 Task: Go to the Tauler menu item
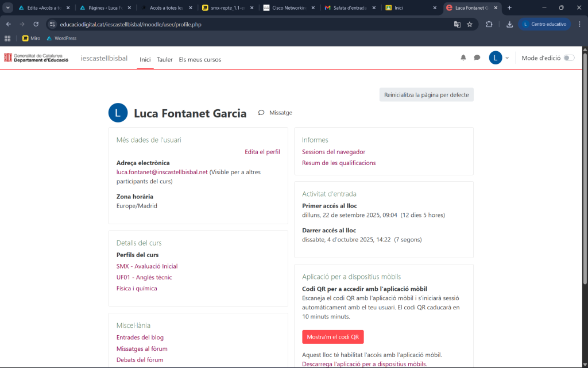tap(165, 60)
